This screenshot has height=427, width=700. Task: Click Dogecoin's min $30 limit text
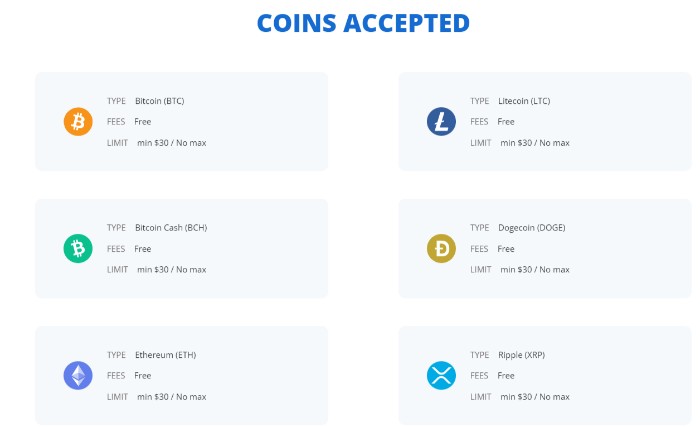(534, 270)
